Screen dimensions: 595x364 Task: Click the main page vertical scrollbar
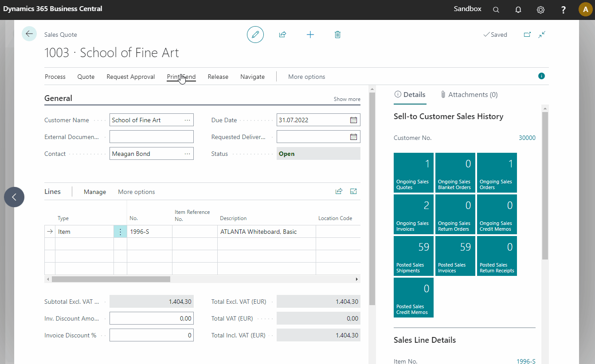372,199
